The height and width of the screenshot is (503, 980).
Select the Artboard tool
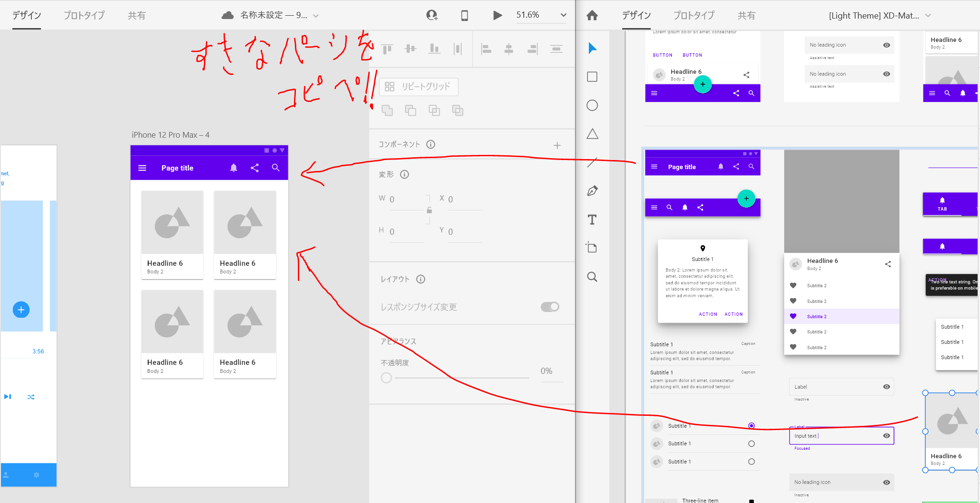tap(592, 248)
